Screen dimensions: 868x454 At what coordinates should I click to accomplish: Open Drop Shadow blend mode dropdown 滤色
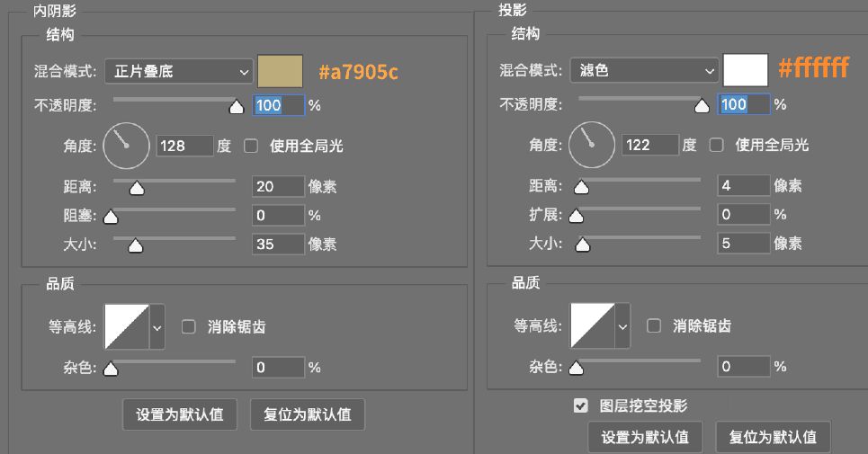pos(644,70)
